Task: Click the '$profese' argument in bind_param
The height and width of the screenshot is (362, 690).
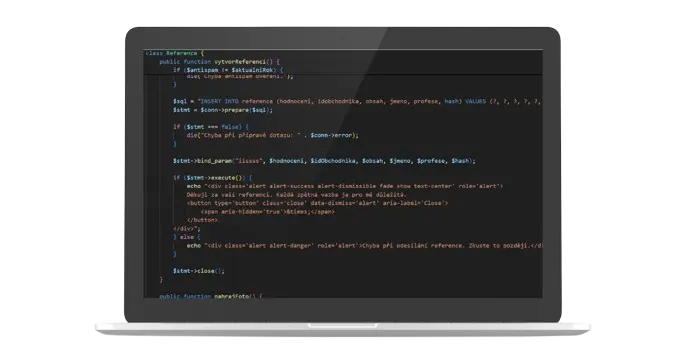Action: (430, 161)
